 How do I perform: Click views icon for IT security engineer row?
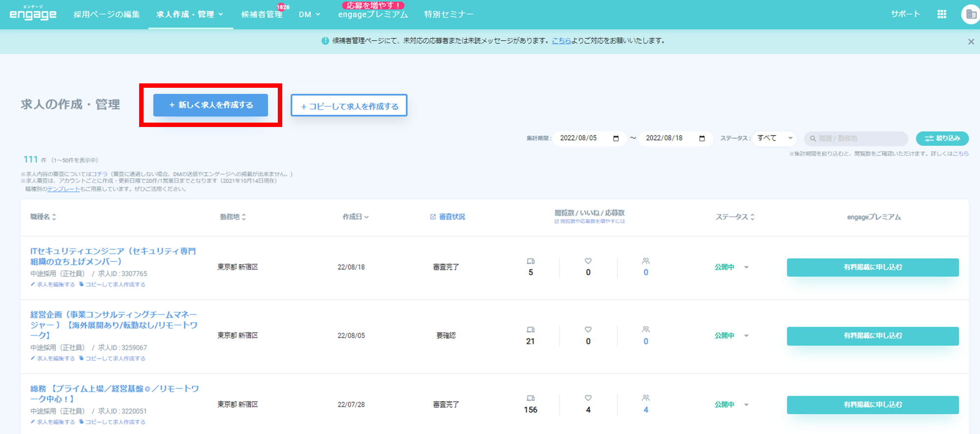(531, 261)
